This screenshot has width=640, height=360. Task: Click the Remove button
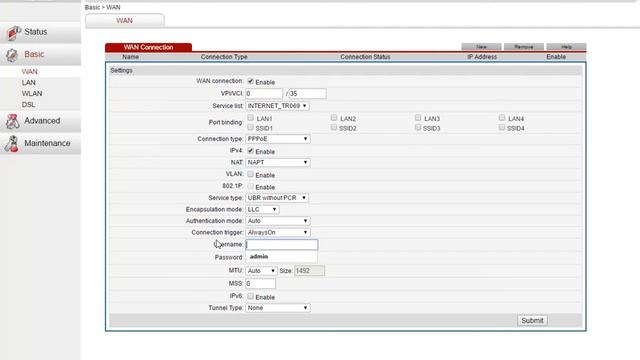coord(524,47)
